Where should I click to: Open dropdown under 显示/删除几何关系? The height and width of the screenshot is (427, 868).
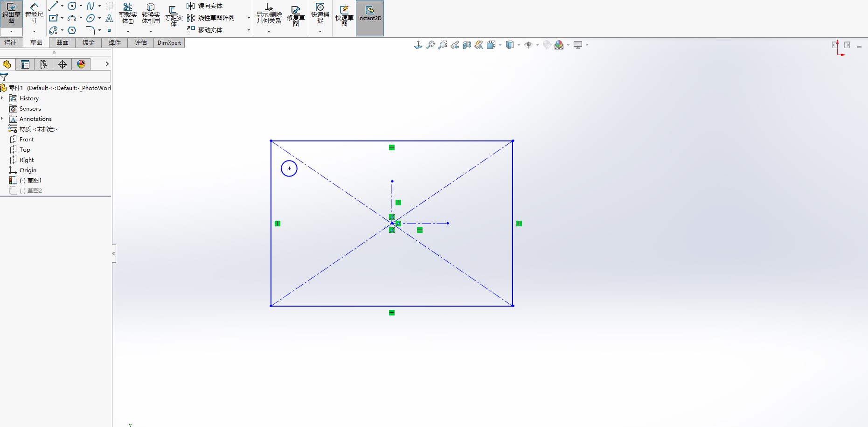tap(269, 32)
